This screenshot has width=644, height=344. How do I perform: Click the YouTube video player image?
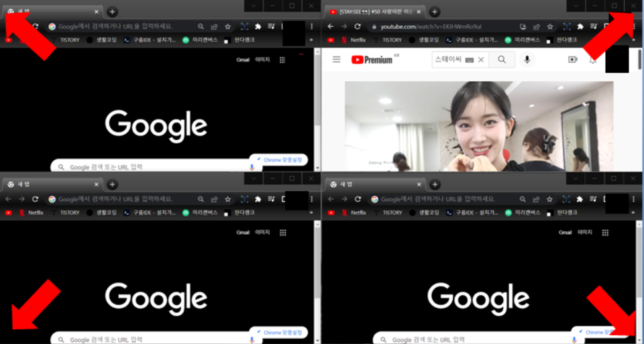coord(479,126)
